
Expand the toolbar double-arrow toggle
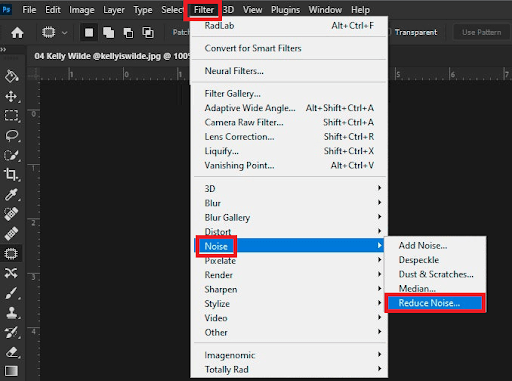coord(3,49)
